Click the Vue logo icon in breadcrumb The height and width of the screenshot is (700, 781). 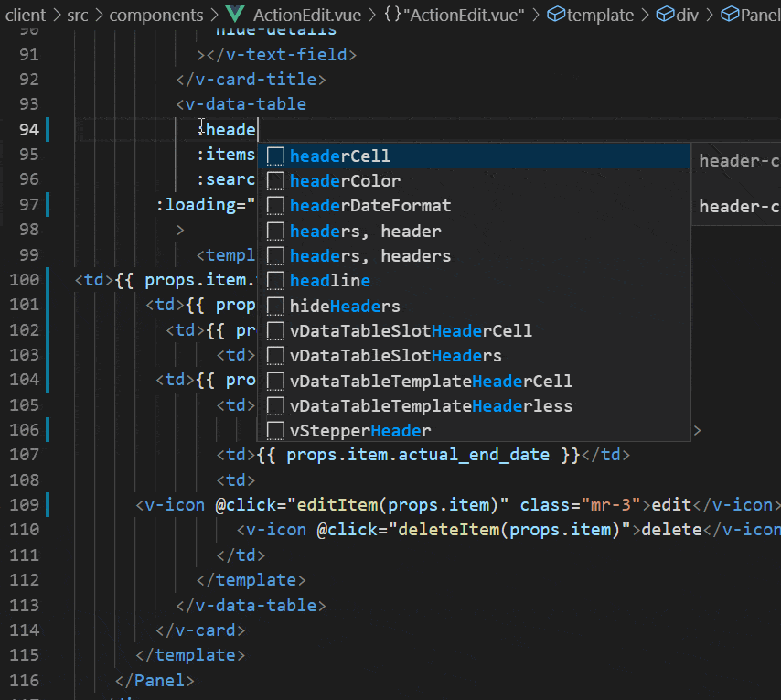pyautogui.click(x=235, y=15)
